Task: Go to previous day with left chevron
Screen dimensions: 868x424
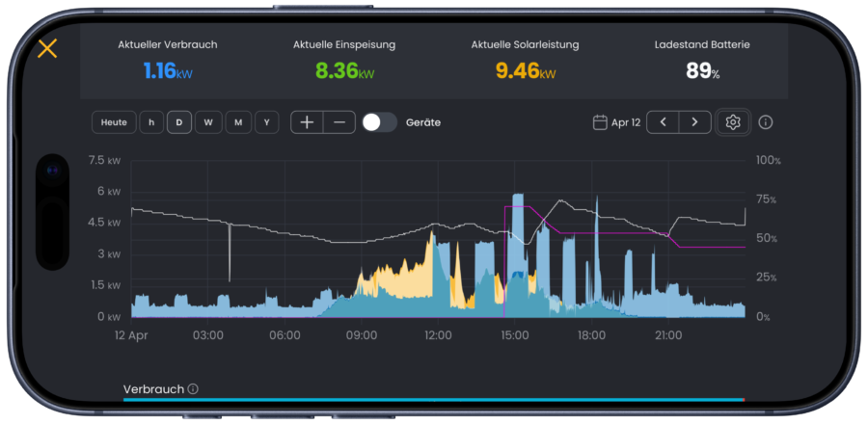Action: pos(663,122)
